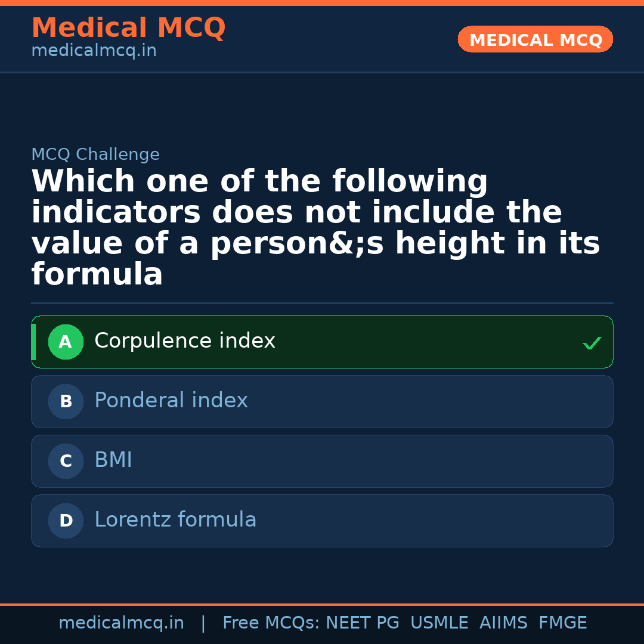This screenshot has height=644, width=644.
Task: Open medicalmcq.in link below header title
Action: click(x=94, y=51)
